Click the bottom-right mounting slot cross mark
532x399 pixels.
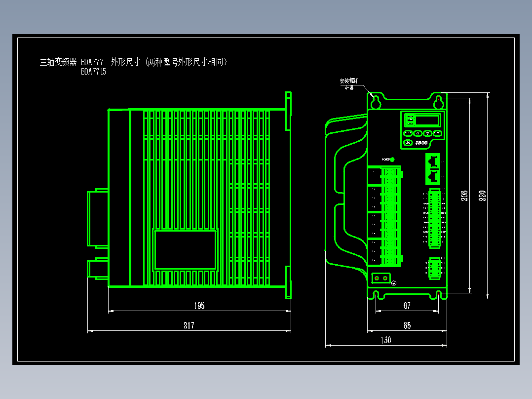click(438, 293)
